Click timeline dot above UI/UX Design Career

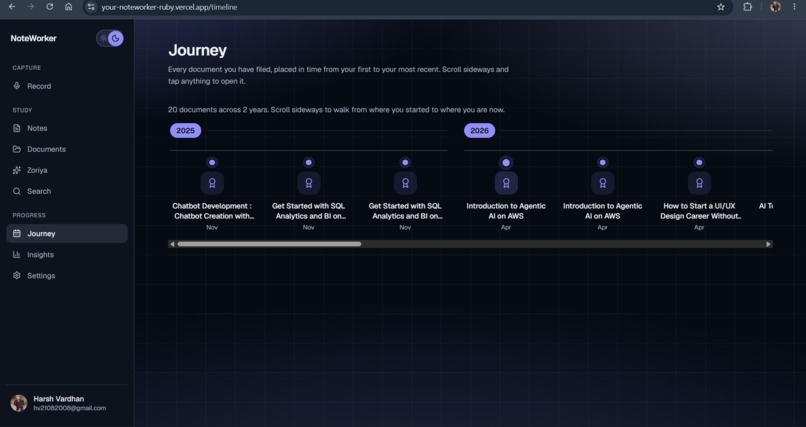point(699,162)
